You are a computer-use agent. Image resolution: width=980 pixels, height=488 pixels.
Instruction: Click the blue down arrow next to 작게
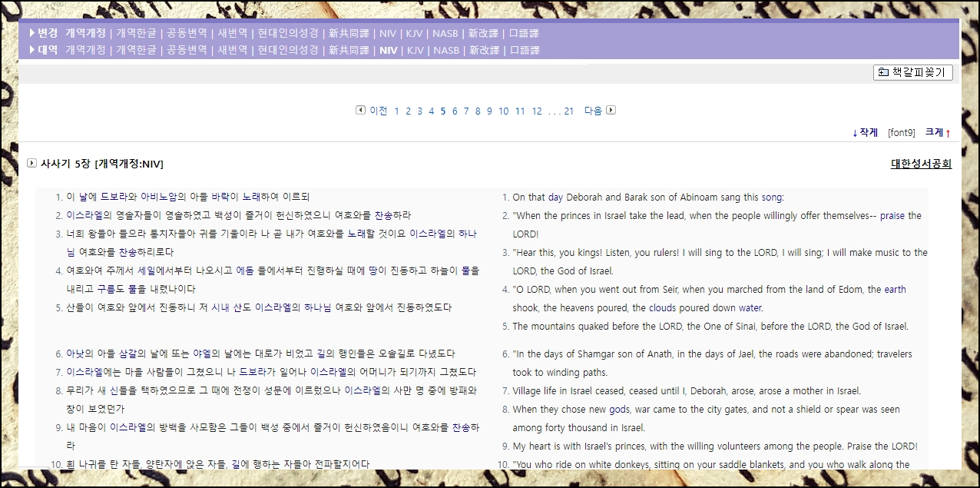[855, 133]
